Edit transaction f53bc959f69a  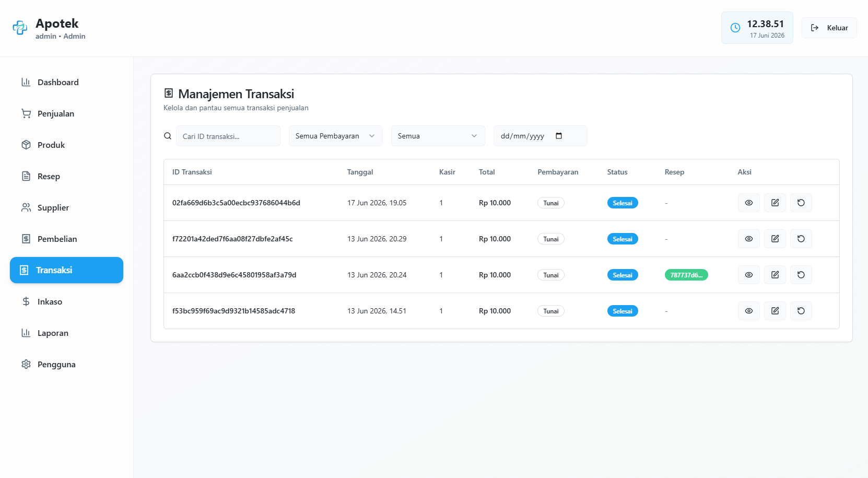point(775,311)
